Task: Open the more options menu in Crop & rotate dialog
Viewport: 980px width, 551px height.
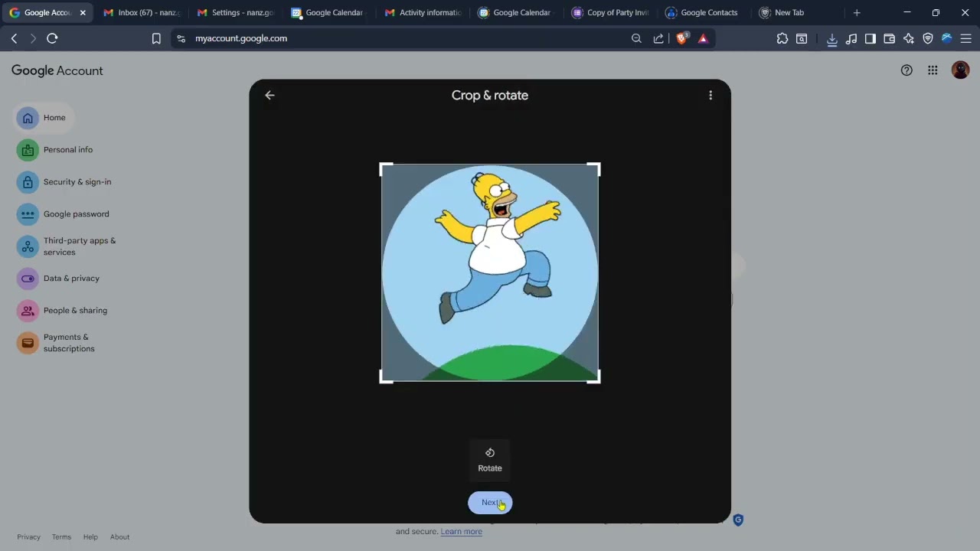Action: [x=710, y=96]
